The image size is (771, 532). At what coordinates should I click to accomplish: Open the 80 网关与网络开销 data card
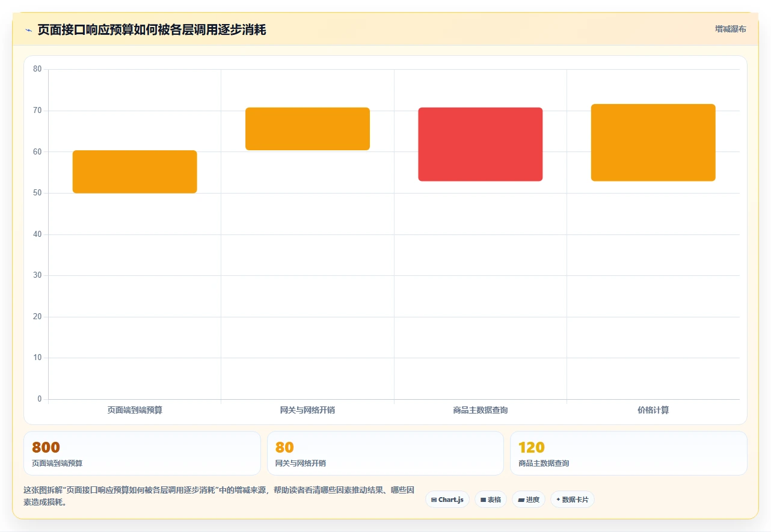tap(385, 453)
